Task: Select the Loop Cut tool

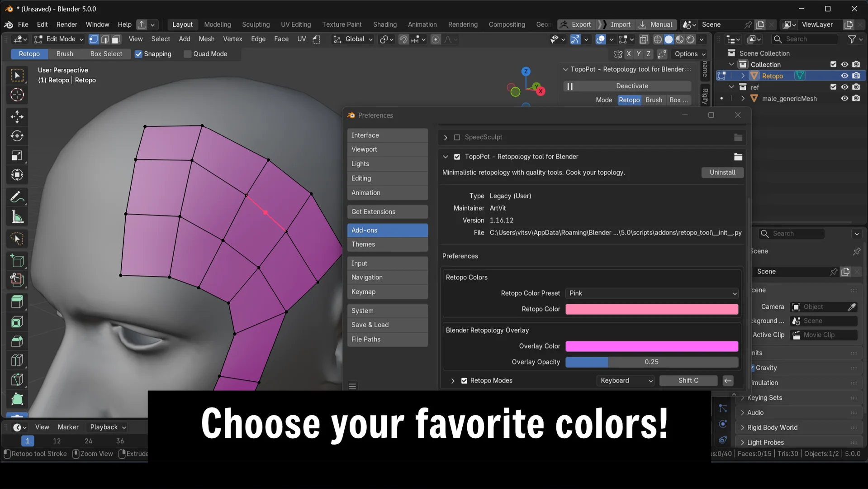Action: (x=17, y=360)
